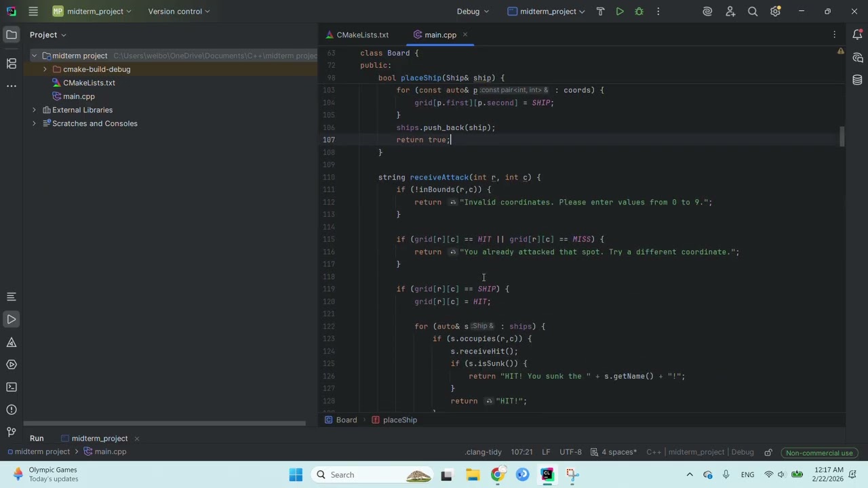
Task: Open the AI Assistant swirl icon
Action: point(707,12)
